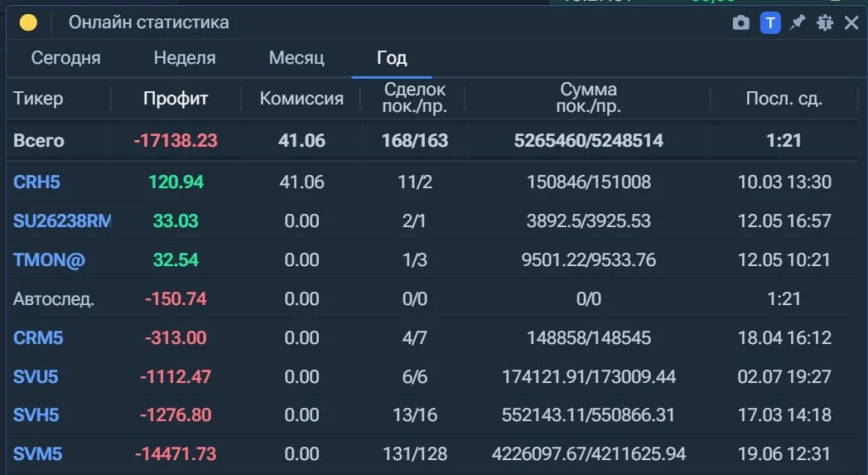
Task: Close the Онлайн статистика panel
Action: [x=851, y=22]
